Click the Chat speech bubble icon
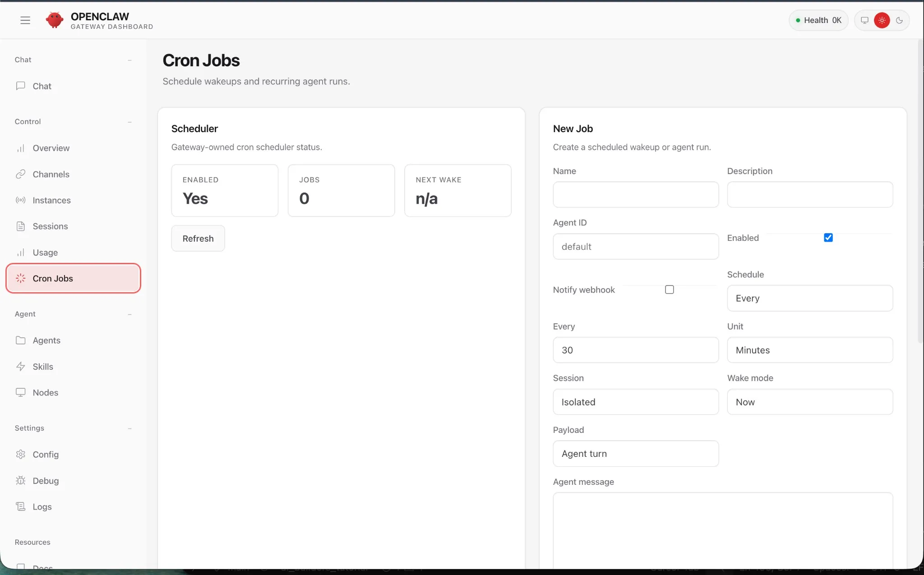 click(x=20, y=86)
